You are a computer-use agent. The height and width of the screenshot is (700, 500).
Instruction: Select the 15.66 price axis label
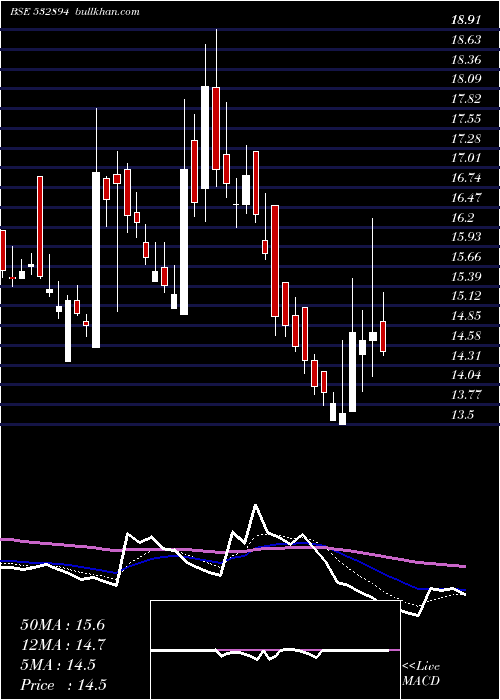466,257
